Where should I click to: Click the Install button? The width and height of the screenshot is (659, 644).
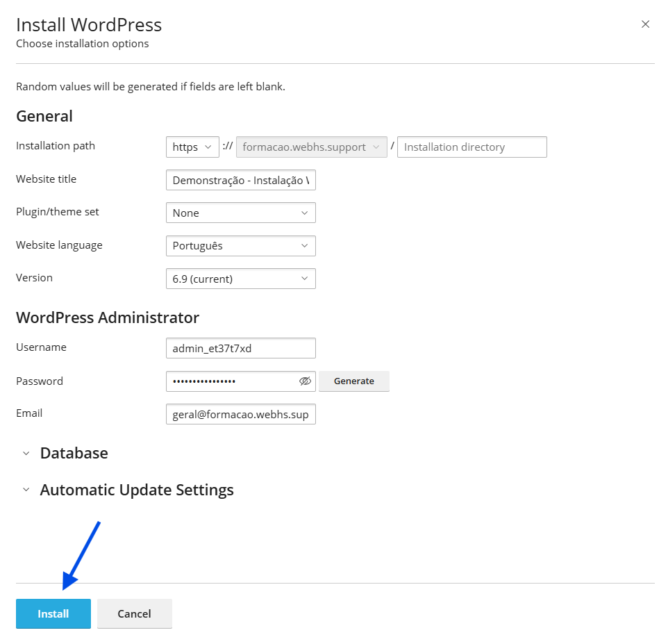tap(53, 613)
